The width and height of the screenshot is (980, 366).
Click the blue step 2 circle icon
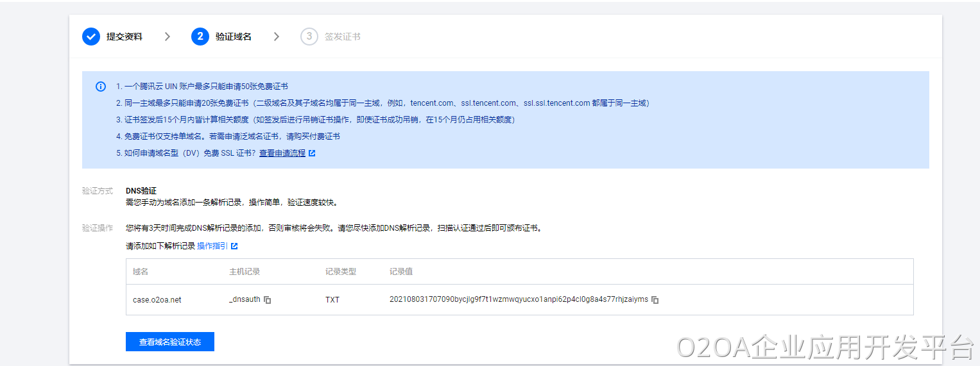point(200,37)
